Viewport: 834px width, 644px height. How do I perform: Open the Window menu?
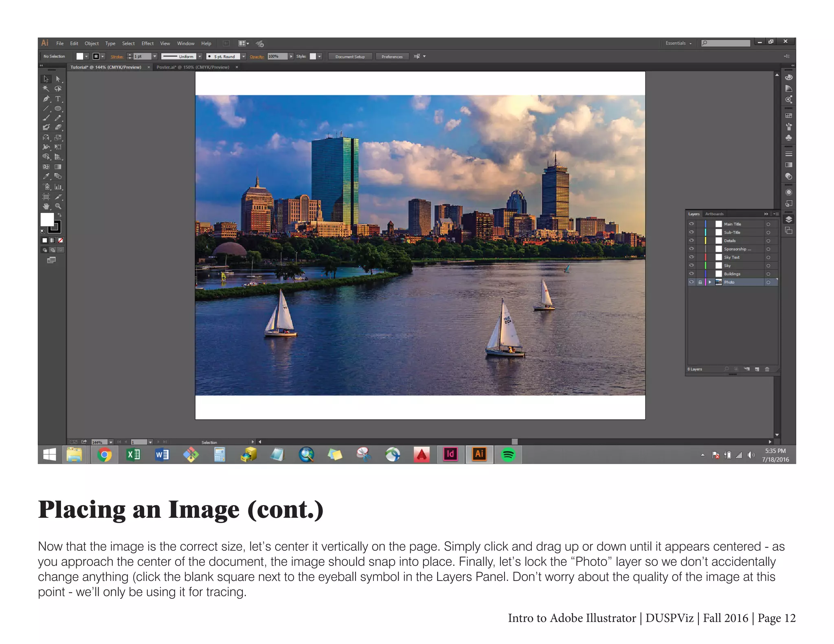(x=186, y=44)
